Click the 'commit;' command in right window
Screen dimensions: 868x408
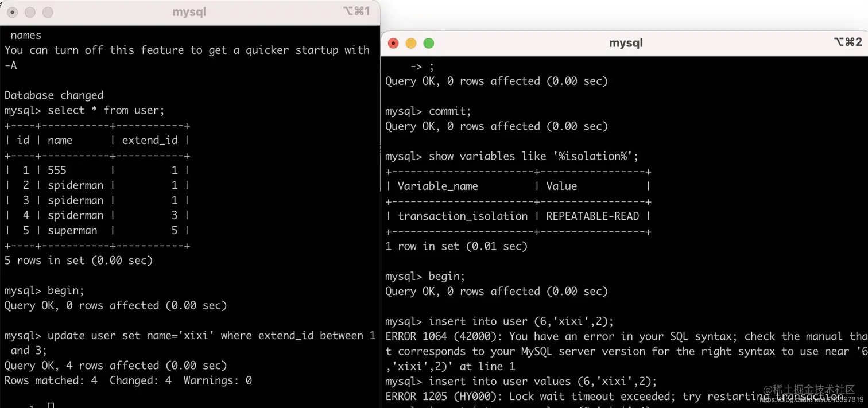[450, 111]
